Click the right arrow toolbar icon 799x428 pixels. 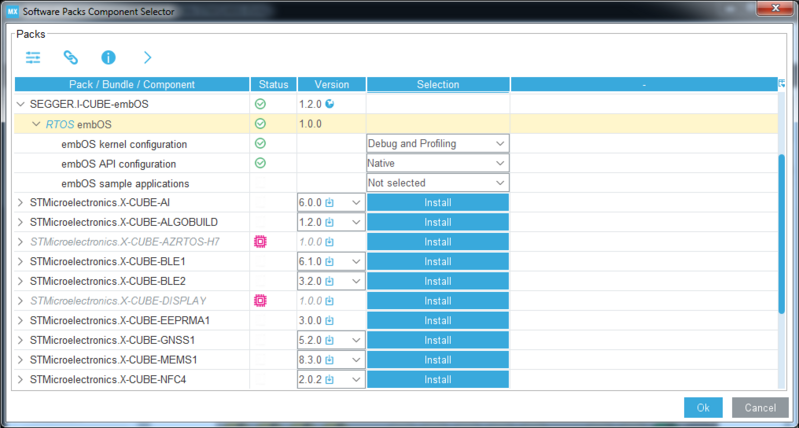pyautogui.click(x=147, y=58)
